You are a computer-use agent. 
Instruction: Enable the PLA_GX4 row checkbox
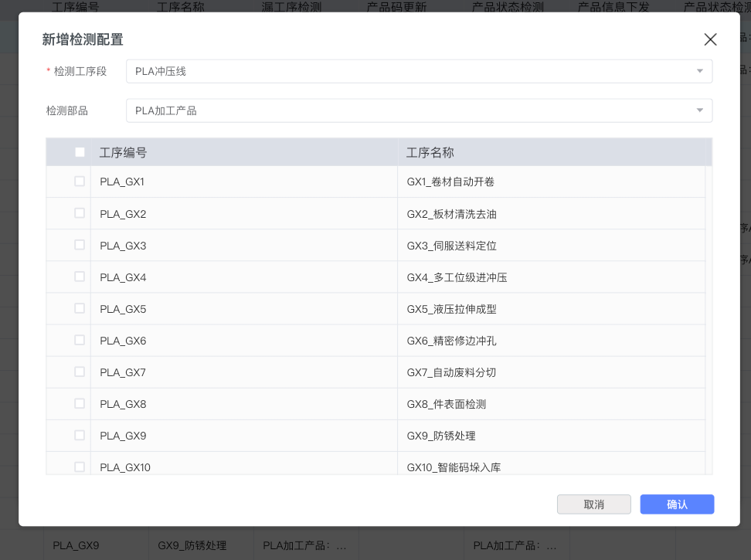pos(80,277)
